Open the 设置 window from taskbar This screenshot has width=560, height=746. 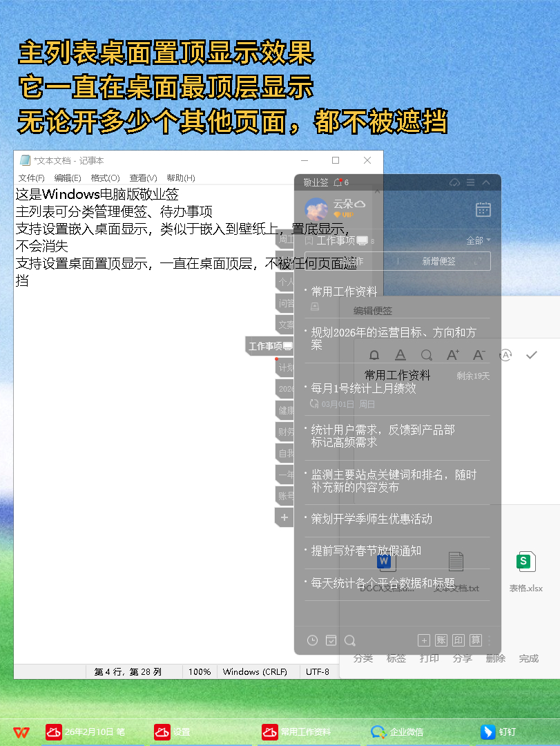click(x=172, y=731)
